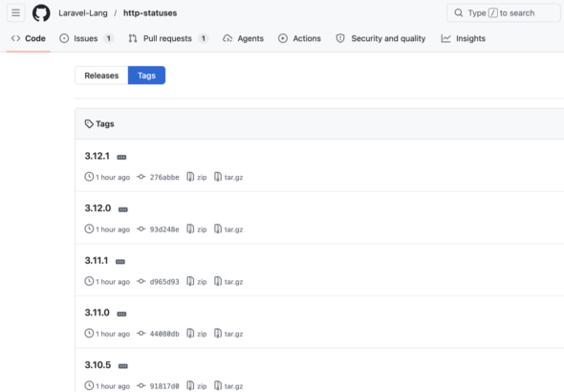Expand the ellipsis next to tag 3.12.1

coord(121,157)
